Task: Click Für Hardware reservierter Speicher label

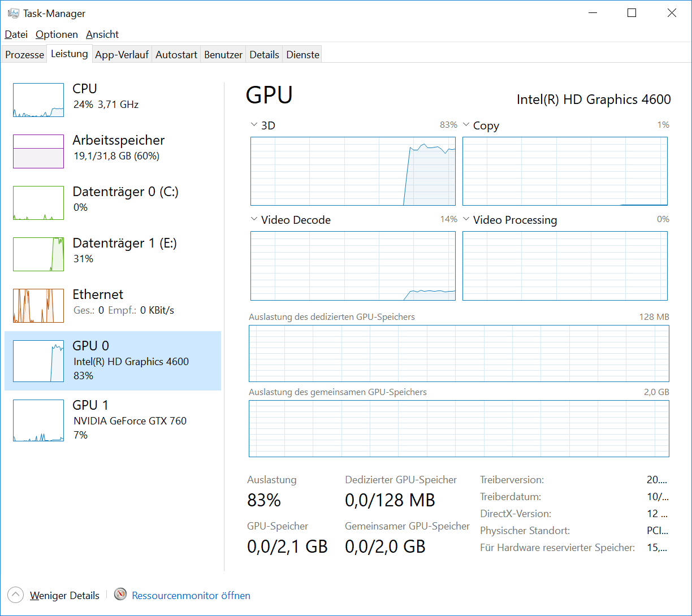Action: point(557,548)
